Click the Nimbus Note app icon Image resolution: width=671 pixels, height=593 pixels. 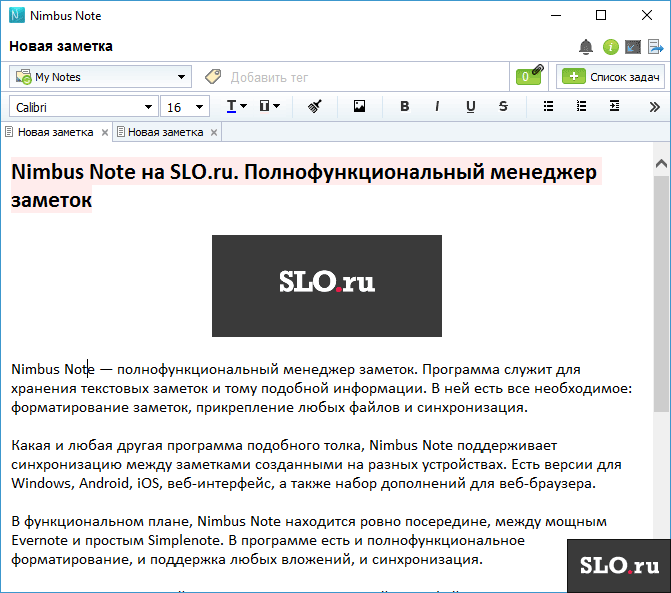coord(17,15)
